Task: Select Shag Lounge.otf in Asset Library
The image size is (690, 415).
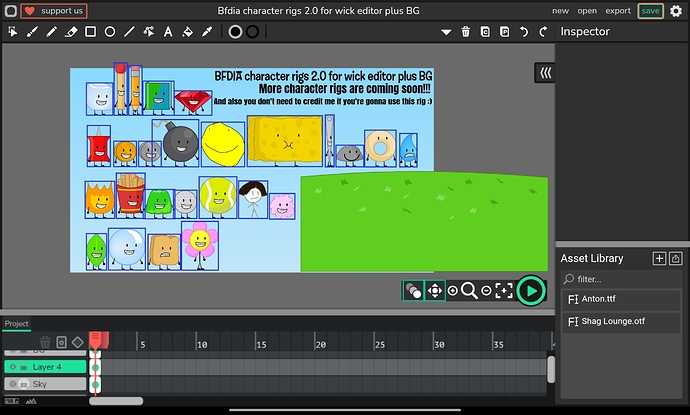Action: (x=621, y=322)
